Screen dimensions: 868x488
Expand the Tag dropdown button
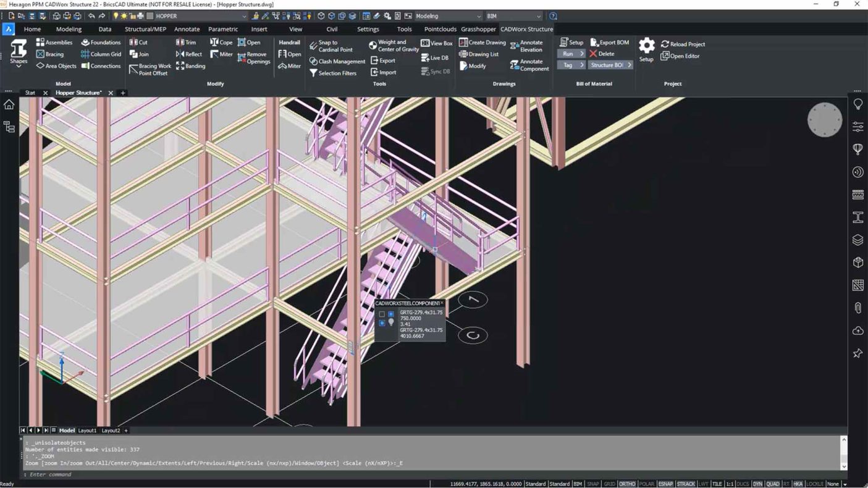click(x=572, y=65)
